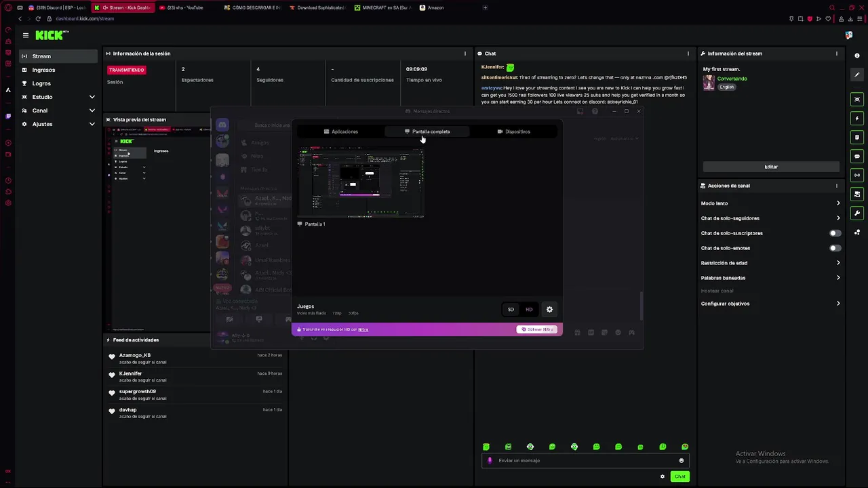Open the Kick hamburger menu

pos(26,35)
